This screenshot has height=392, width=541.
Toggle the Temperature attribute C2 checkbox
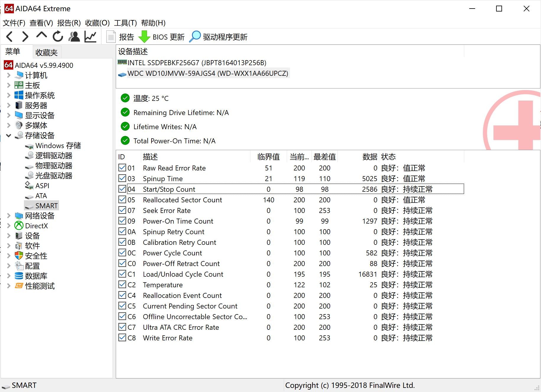(122, 285)
